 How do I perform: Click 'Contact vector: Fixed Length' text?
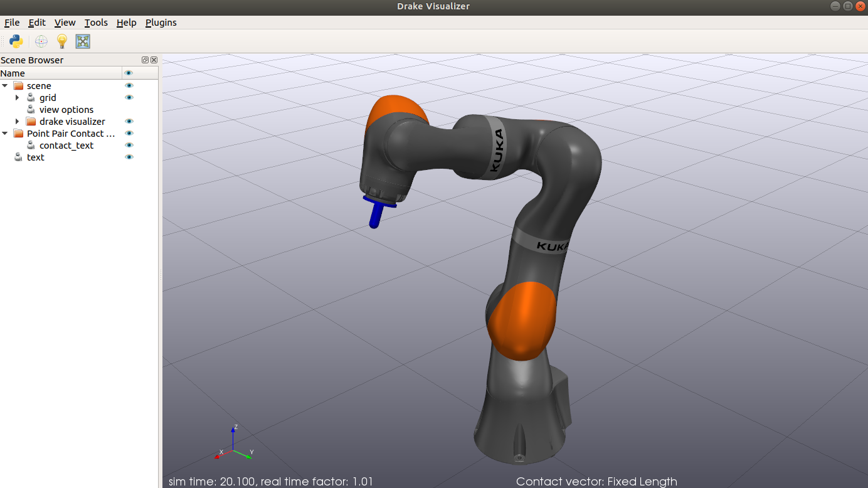596,482
